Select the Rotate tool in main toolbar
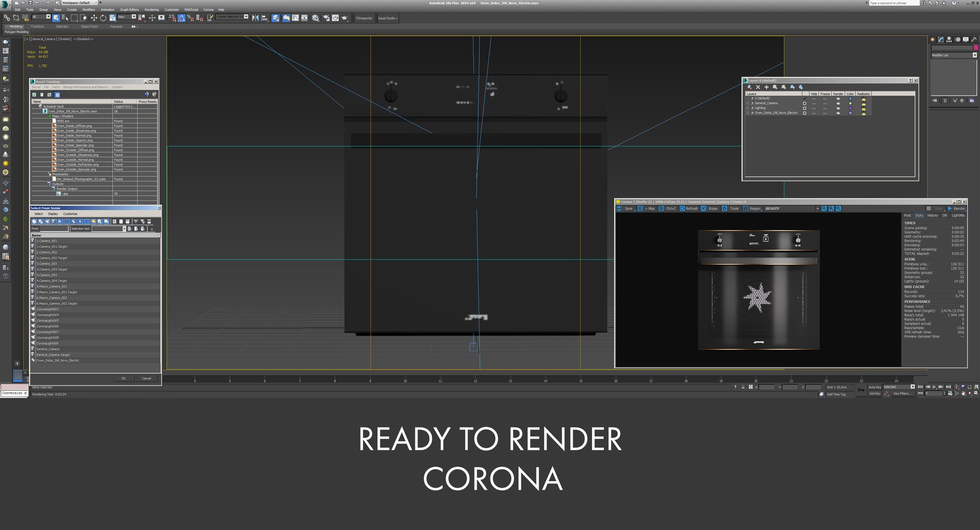Viewport: 980px width, 530px height. click(x=103, y=18)
